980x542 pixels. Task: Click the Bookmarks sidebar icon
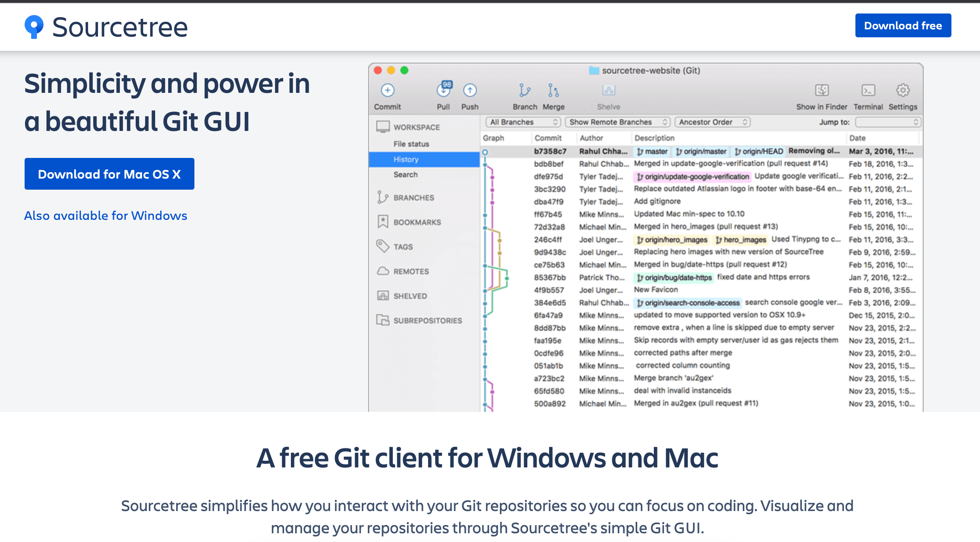(383, 222)
